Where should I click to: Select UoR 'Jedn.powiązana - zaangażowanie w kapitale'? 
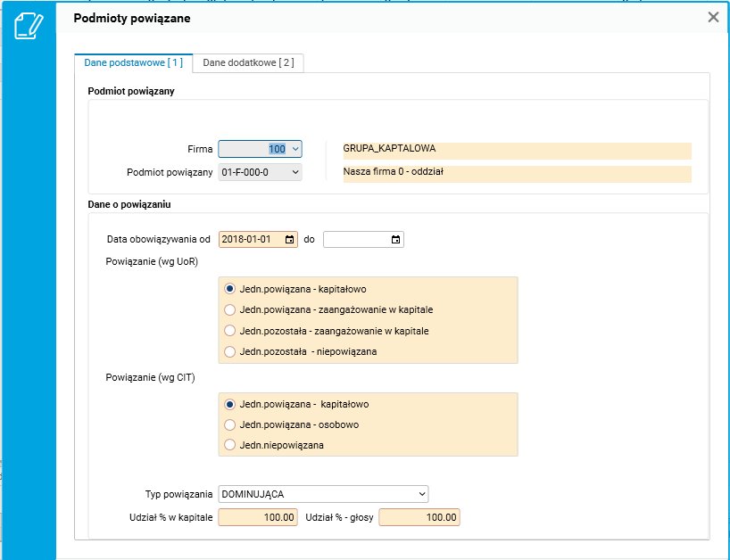(230, 309)
